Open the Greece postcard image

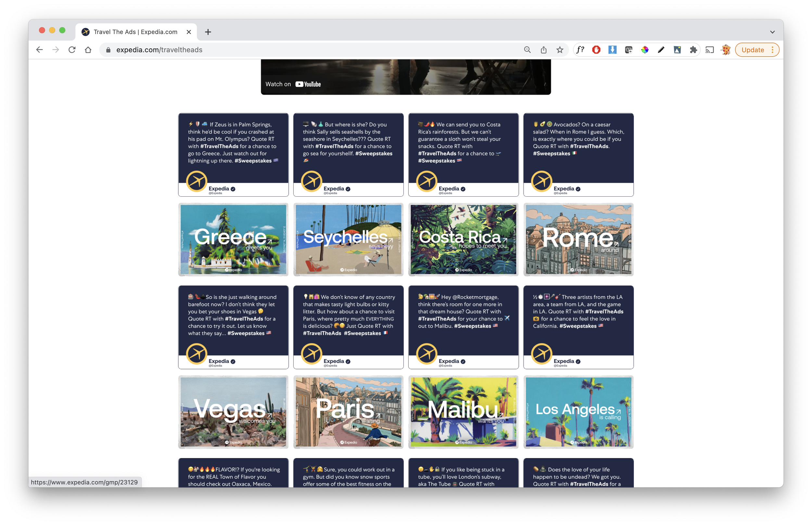pyautogui.click(x=233, y=239)
